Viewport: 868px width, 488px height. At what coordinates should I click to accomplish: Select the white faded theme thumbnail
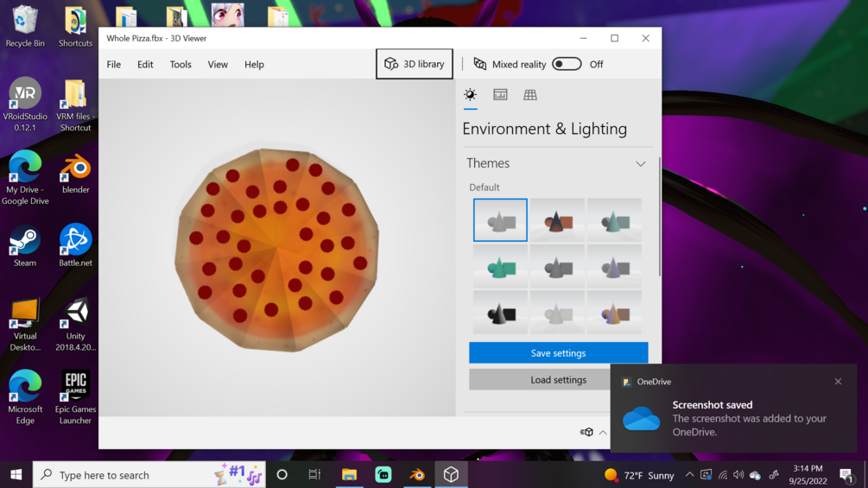557,313
